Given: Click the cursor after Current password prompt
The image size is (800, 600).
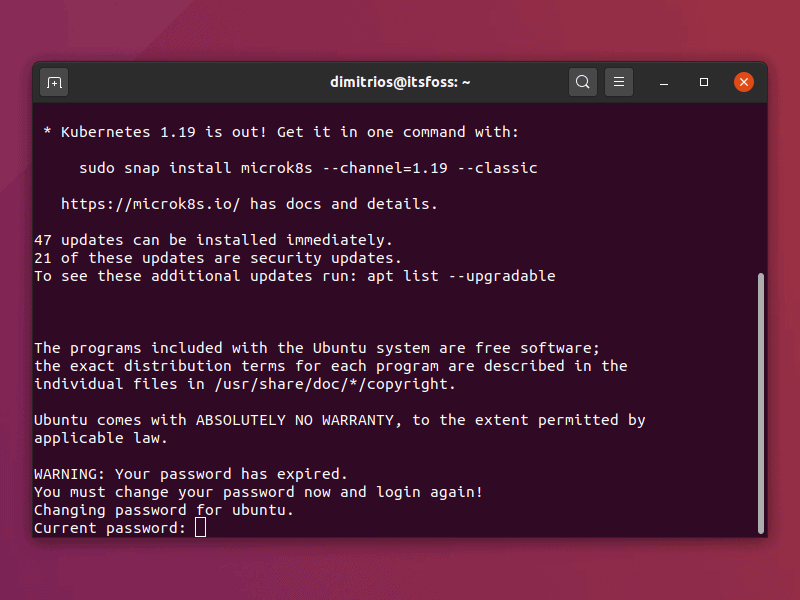Looking at the screenshot, I should [x=201, y=528].
